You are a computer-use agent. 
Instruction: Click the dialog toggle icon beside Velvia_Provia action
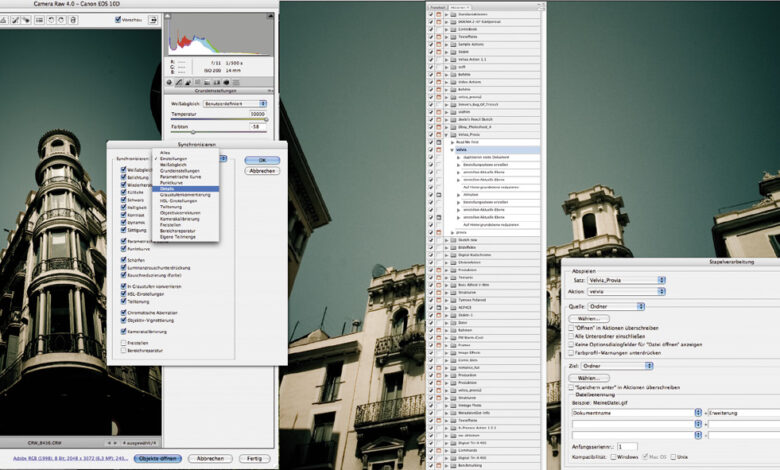[x=439, y=134]
